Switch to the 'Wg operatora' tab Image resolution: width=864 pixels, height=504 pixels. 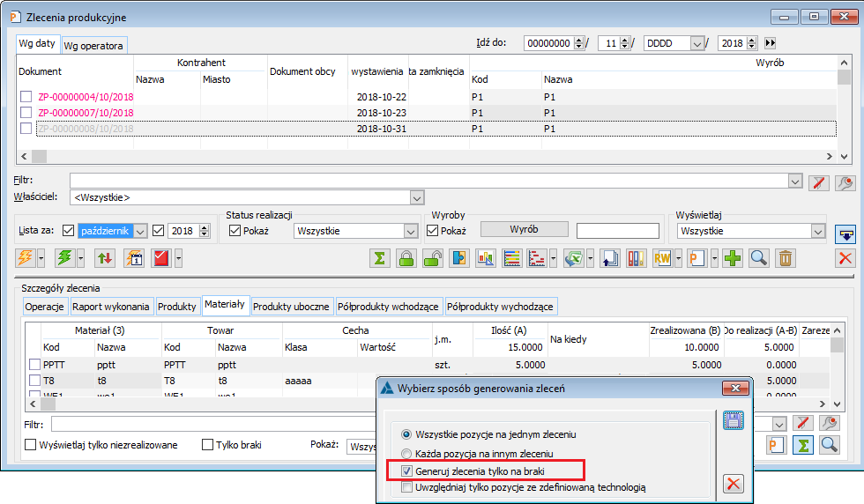[93, 45]
